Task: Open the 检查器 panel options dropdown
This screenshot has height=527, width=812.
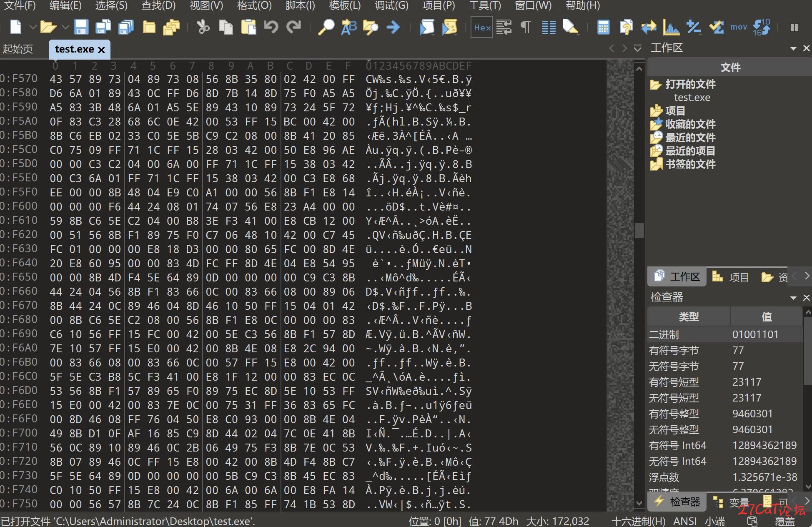Action: tap(793, 298)
